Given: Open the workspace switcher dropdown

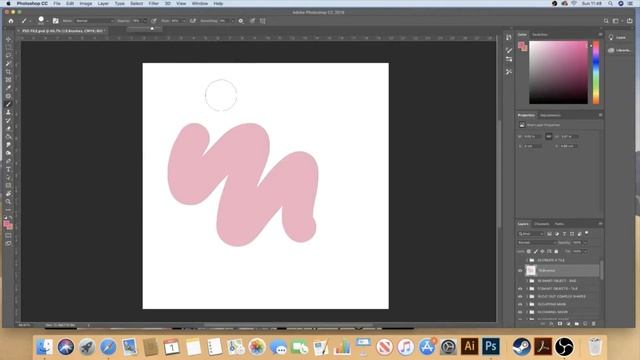Looking at the screenshot, I should tap(616, 21).
